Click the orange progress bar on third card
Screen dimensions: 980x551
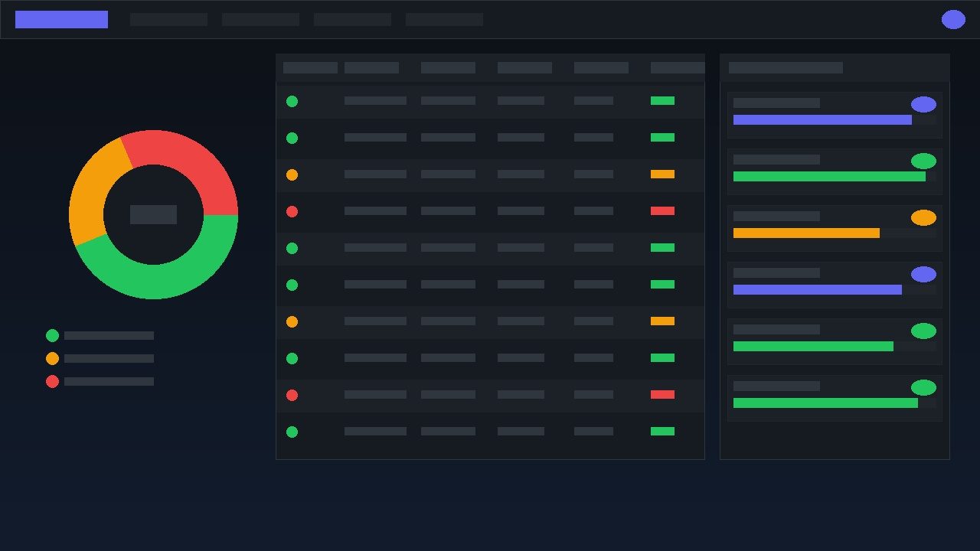pyautogui.click(x=806, y=233)
